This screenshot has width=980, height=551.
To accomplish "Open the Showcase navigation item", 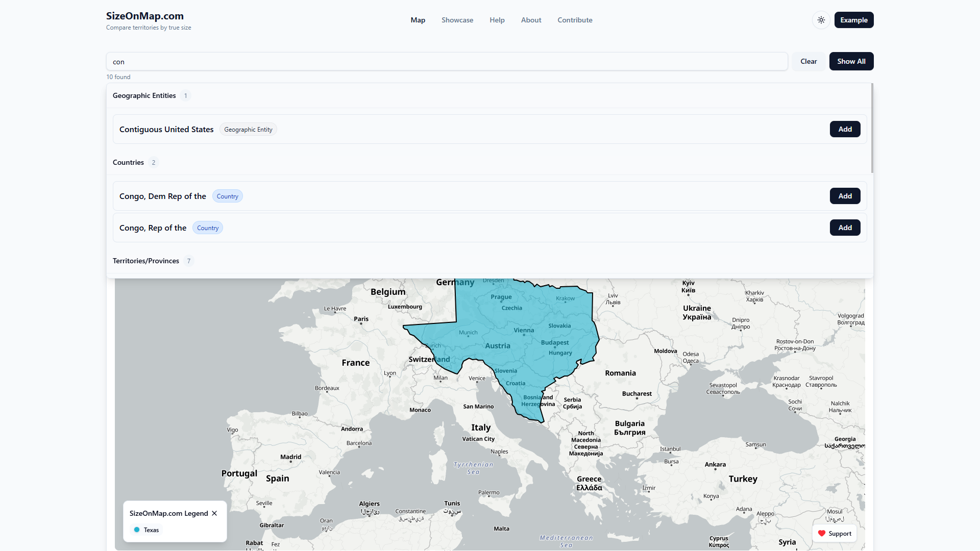I will click(457, 20).
